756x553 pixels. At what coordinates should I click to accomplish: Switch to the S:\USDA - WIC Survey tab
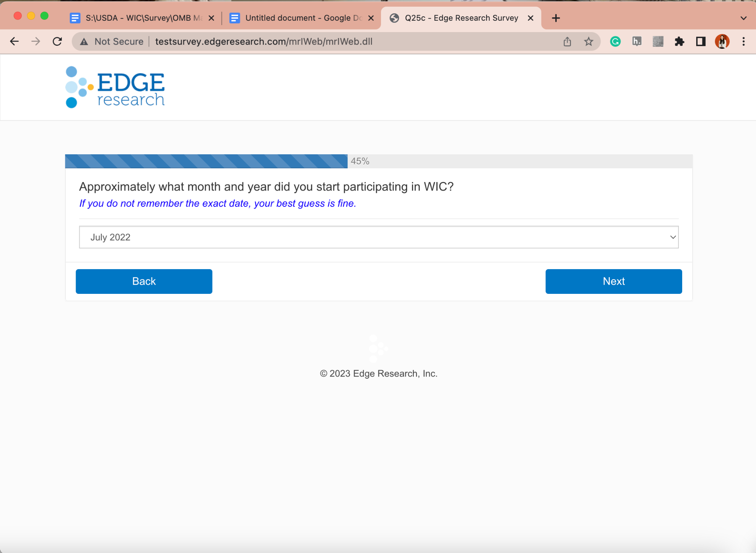pyautogui.click(x=142, y=18)
